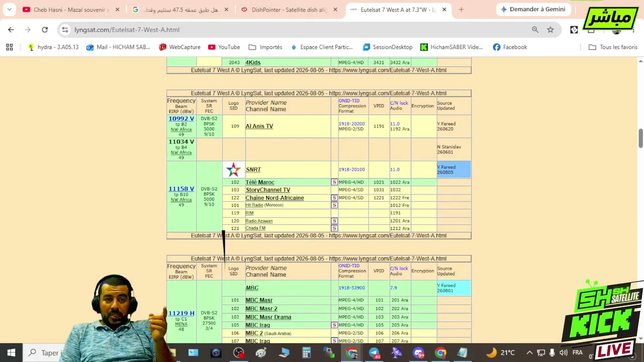Launch Calculator from the taskbar
This screenshot has height=362, width=644.
point(306,352)
